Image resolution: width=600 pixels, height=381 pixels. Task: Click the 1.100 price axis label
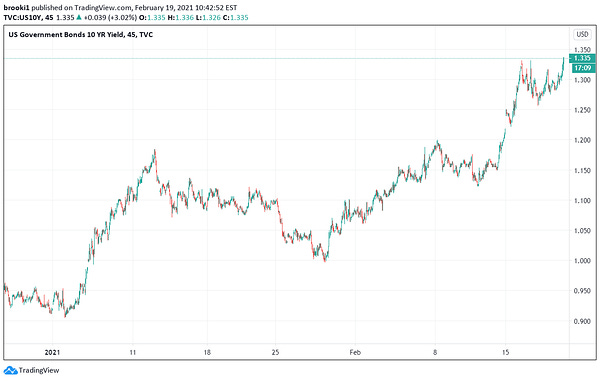(582, 200)
